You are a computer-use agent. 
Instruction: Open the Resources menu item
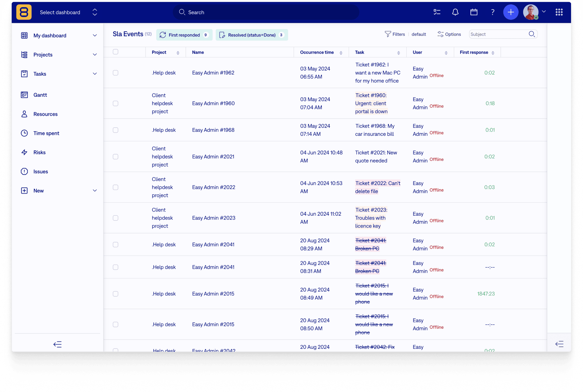tap(45, 114)
